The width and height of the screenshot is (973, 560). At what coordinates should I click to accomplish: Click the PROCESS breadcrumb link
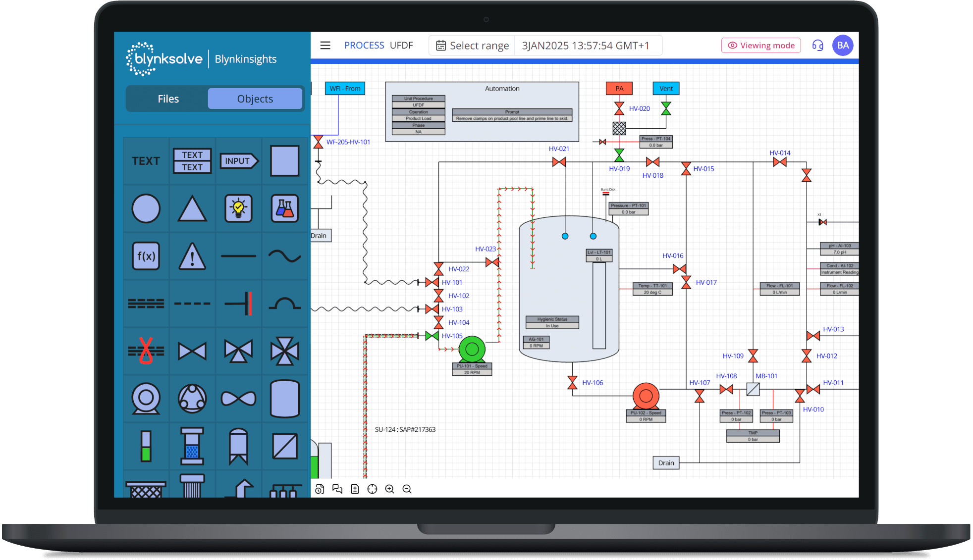pos(364,46)
